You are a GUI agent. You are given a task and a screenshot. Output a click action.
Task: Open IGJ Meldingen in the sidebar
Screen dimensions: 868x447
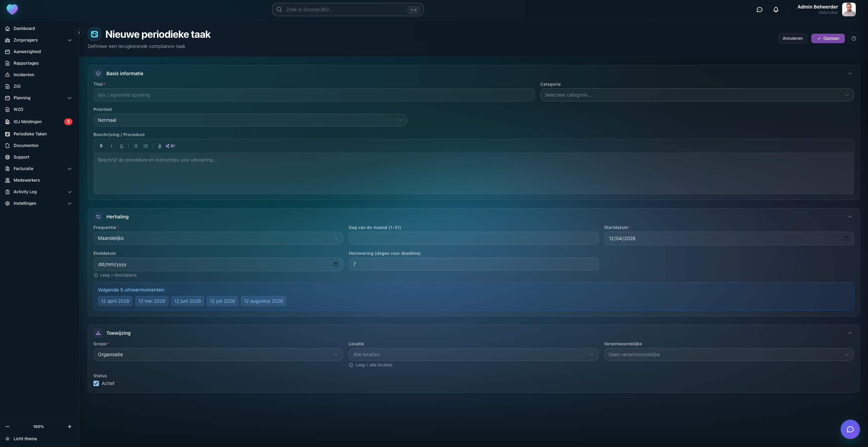pos(28,122)
